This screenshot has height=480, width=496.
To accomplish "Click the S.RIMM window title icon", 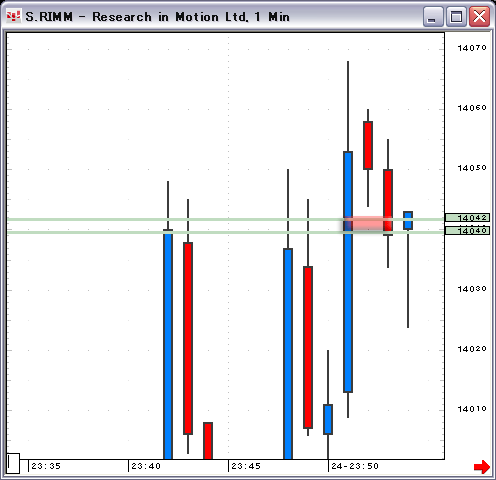I will 13,16.
